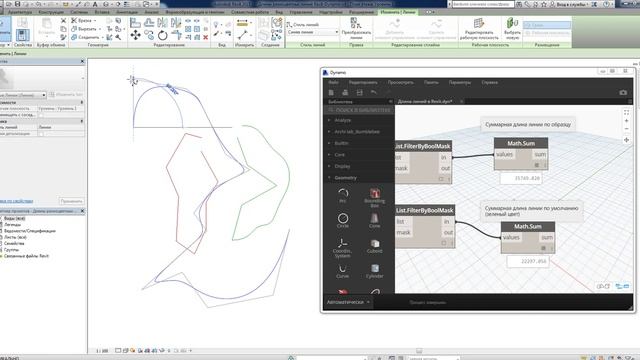Open the Line Style dropdown in ribbon

313,32
